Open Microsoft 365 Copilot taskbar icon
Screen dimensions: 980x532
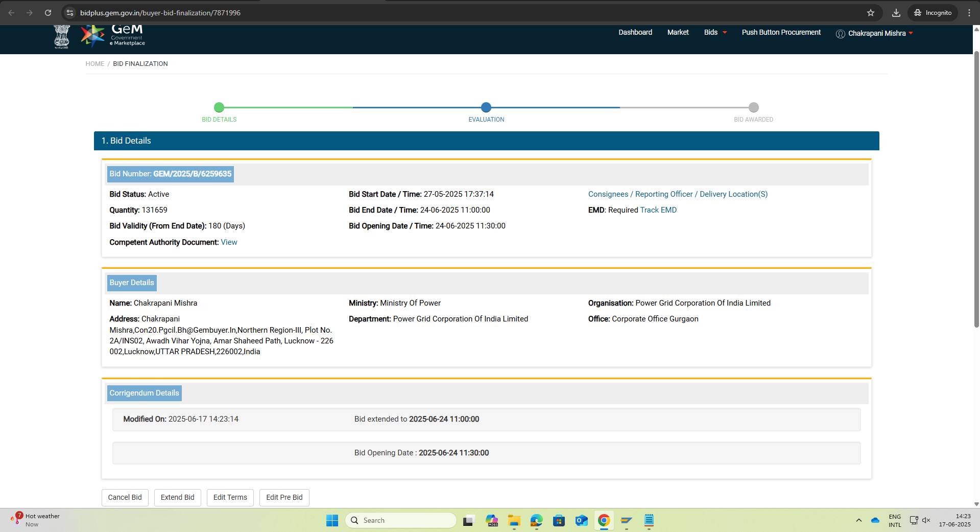coord(491,520)
